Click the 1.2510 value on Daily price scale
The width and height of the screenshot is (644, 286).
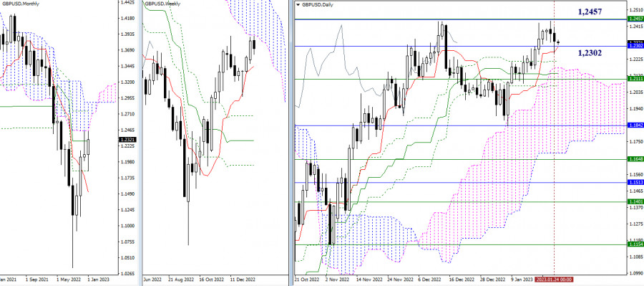636,10
